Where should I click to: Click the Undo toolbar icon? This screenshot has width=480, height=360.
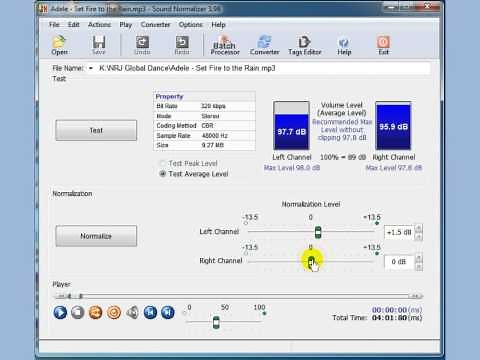pyautogui.click(x=142, y=45)
